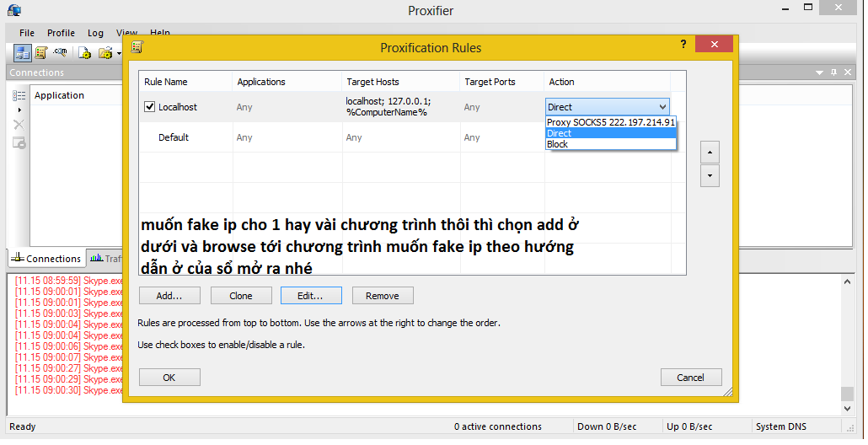Click the Add... button
The width and height of the screenshot is (868, 445).
[x=169, y=296]
